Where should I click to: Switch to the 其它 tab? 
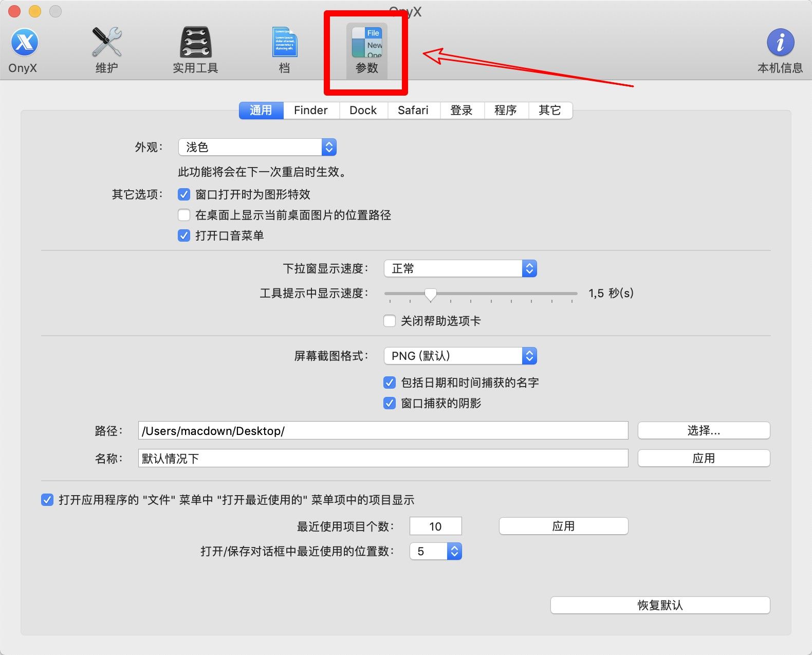coord(550,110)
